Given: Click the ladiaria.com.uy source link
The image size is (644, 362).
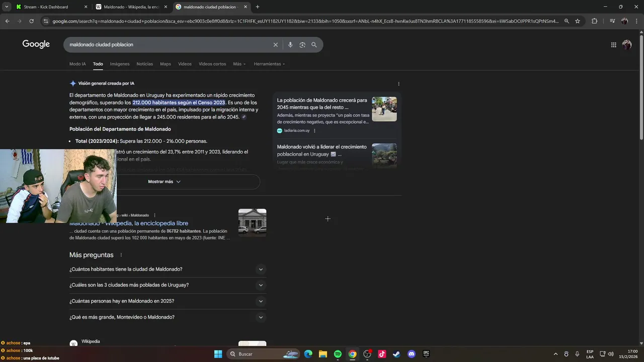Looking at the screenshot, I should click(x=296, y=131).
